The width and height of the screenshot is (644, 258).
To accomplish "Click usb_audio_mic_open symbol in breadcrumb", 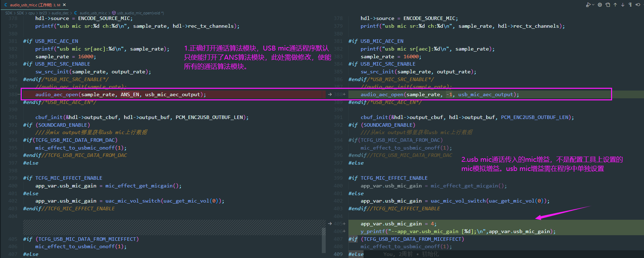I will (138, 13).
